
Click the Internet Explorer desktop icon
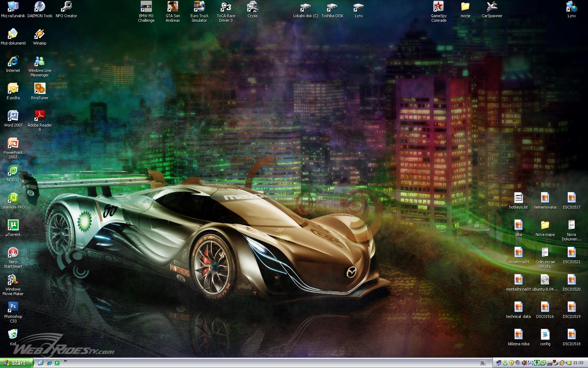point(13,64)
